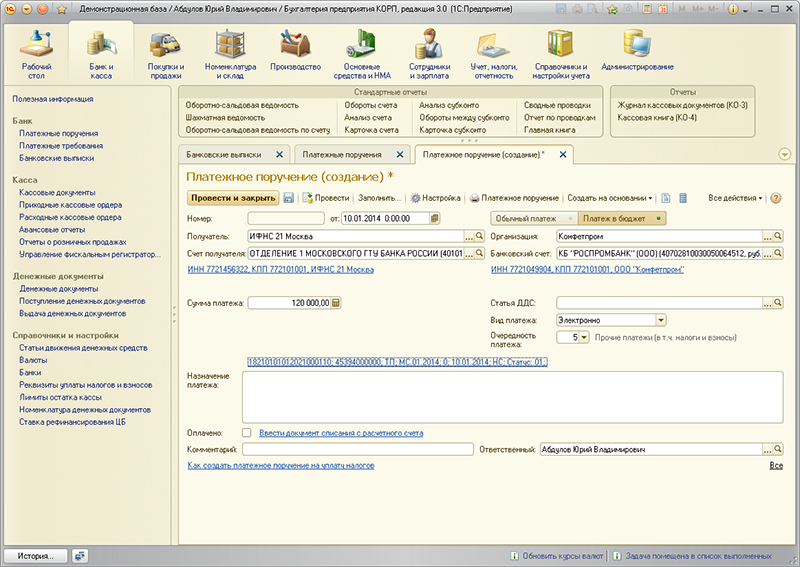Viewport: 800px width, 567px height.
Task: Open the Администрирование section
Action: (637, 51)
